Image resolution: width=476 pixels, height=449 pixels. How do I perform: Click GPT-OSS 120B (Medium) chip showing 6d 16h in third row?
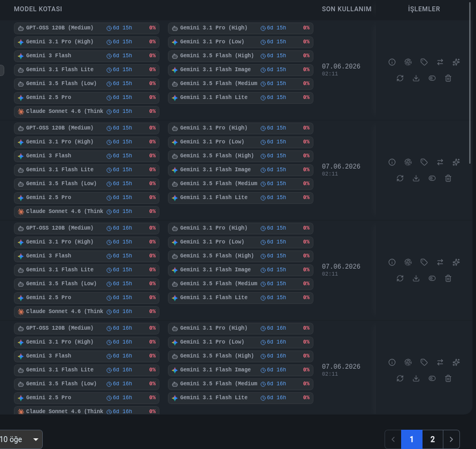(x=87, y=228)
